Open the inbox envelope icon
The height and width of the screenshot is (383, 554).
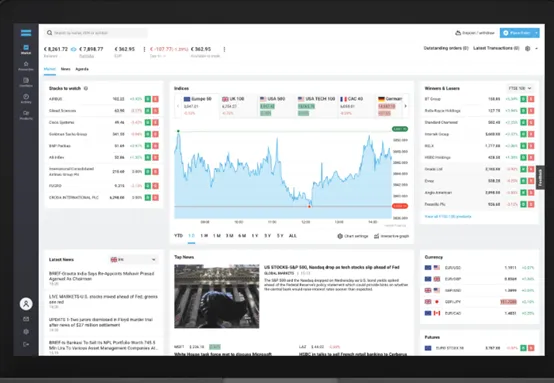click(x=26, y=319)
